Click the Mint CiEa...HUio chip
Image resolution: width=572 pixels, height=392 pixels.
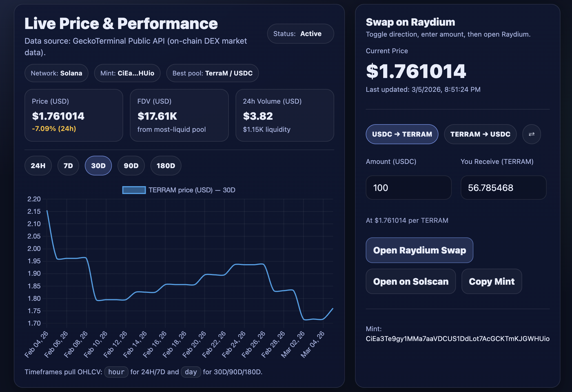(127, 73)
